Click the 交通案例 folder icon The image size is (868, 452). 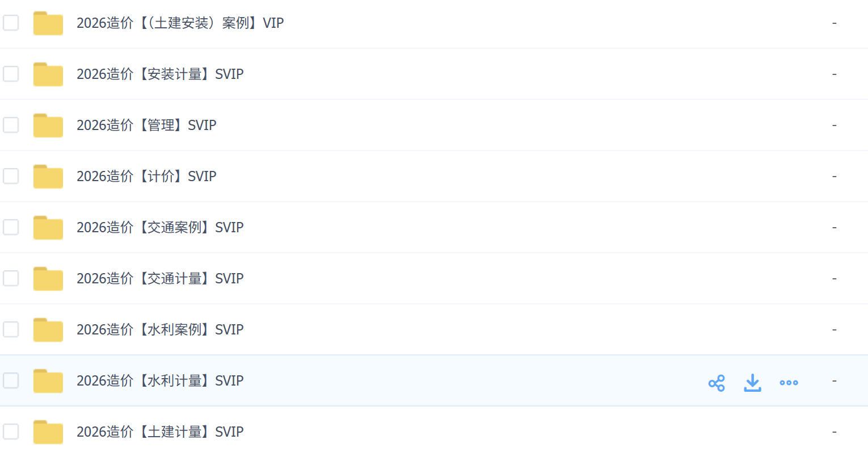pyautogui.click(x=48, y=228)
